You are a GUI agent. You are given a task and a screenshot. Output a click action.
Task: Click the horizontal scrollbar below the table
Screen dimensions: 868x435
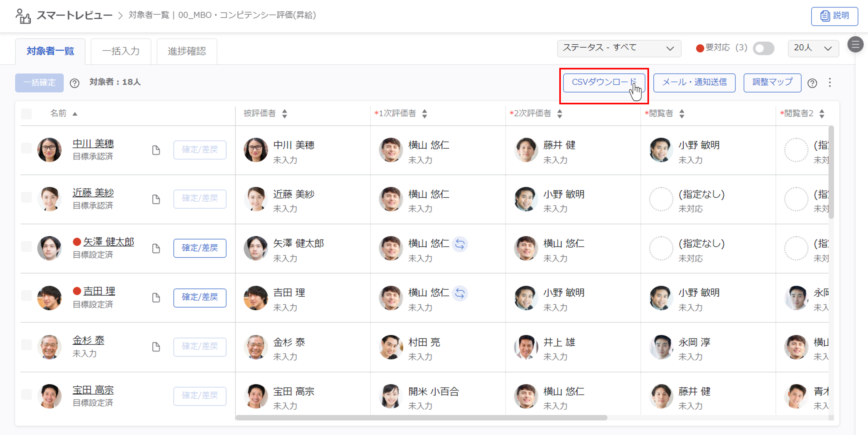tap(421, 418)
